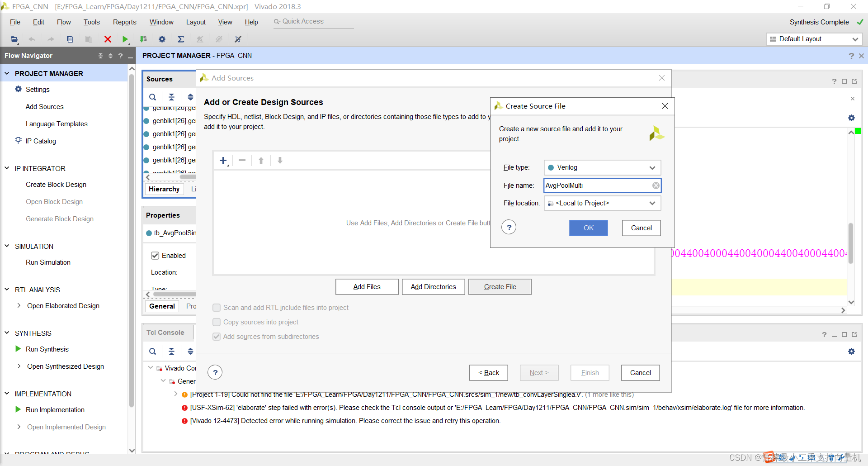Image resolution: width=868 pixels, height=466 pixels.
Task: Click Run Synthesis in Flow Navigator
Action: pos(47,349)
